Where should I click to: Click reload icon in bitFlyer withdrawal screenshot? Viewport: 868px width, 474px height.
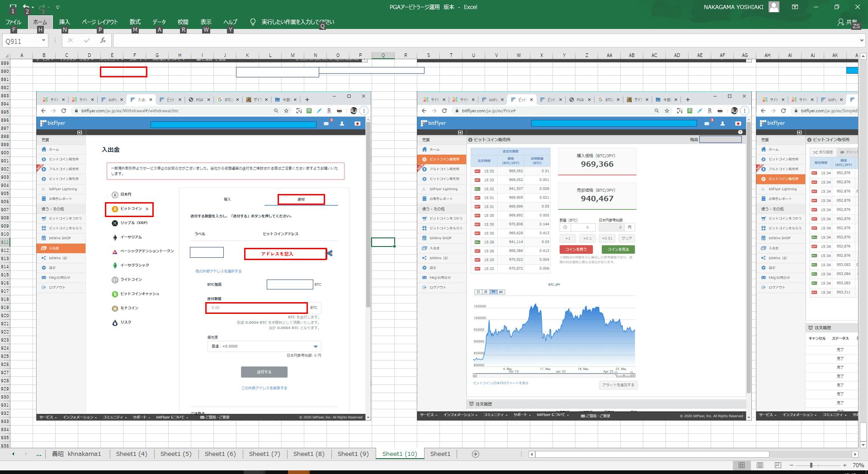pyautogui.click(x=64, y=110)
